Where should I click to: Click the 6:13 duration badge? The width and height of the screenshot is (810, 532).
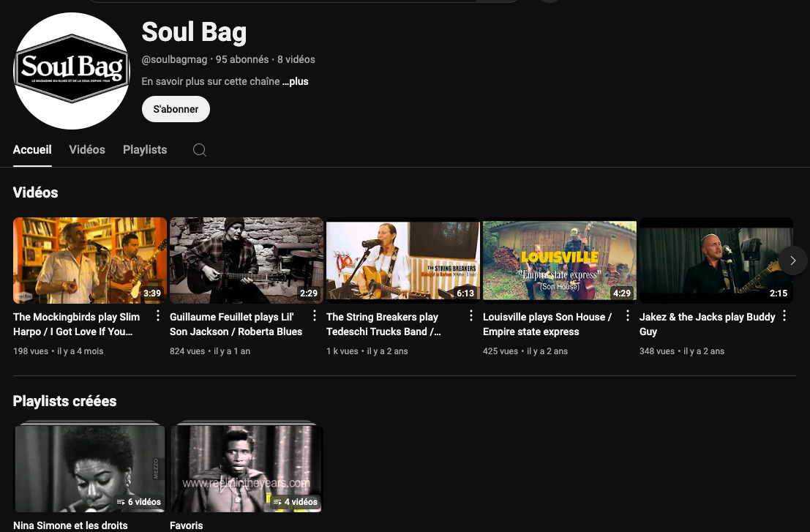pos(465,293)
